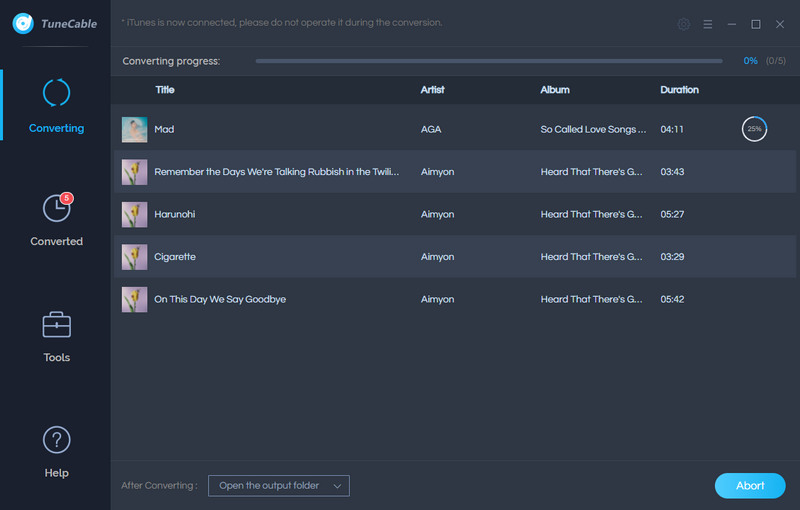Click the So Called Love Songs album
Image resolution: width=800 pixels, height=510 pixels.
[593, 130]
